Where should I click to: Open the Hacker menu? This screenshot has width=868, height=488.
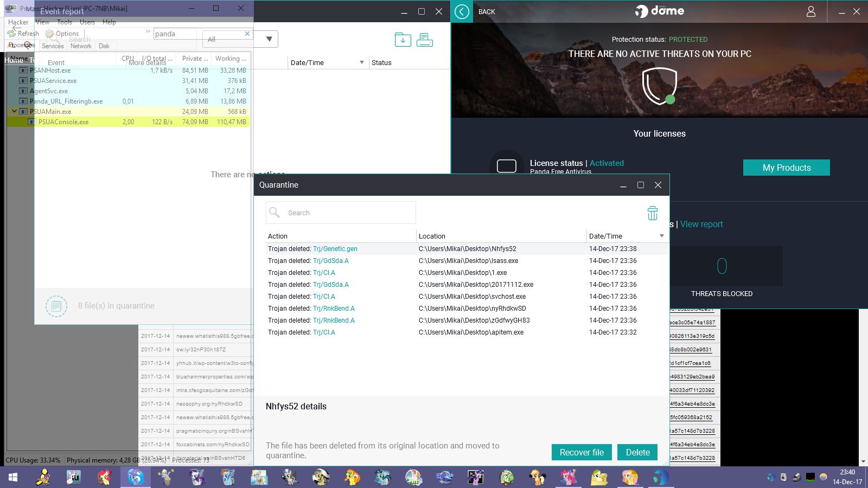tap(18, 22)
